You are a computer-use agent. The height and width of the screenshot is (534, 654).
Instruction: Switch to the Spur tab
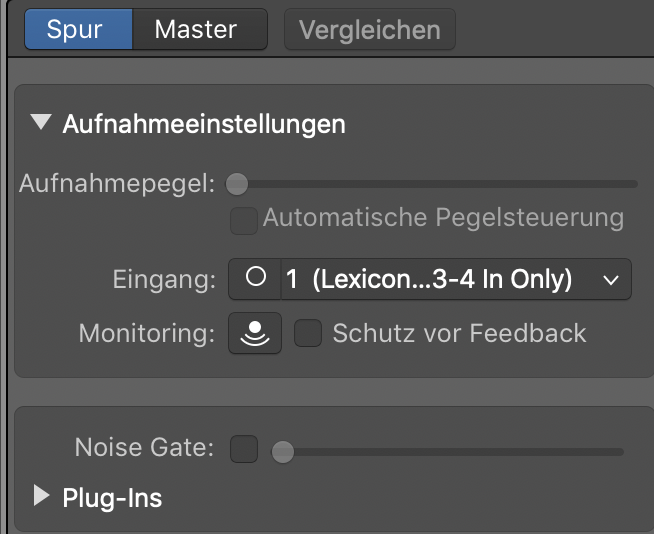click(x=77, y=30)
